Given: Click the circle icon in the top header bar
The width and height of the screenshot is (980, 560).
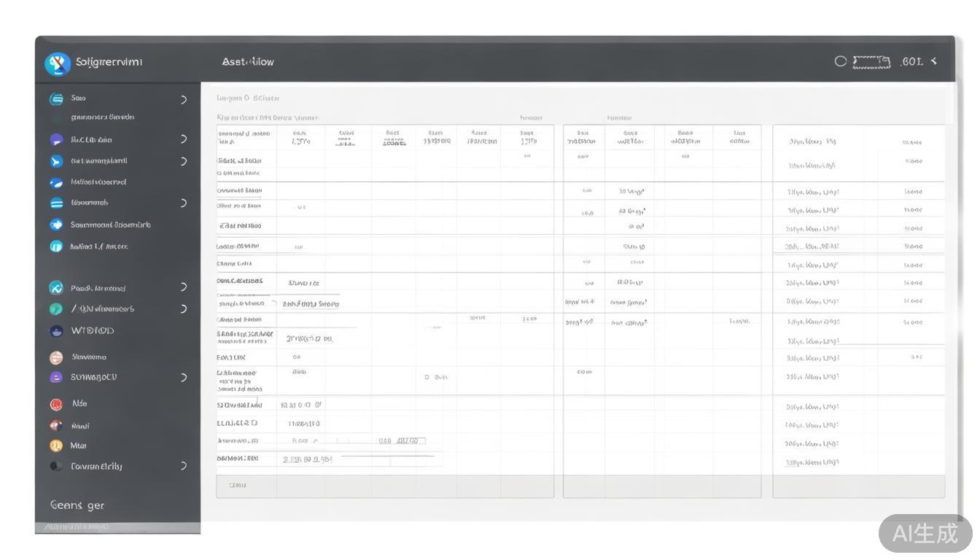Looking at the screenshot, I should click(x=841, y=62).
